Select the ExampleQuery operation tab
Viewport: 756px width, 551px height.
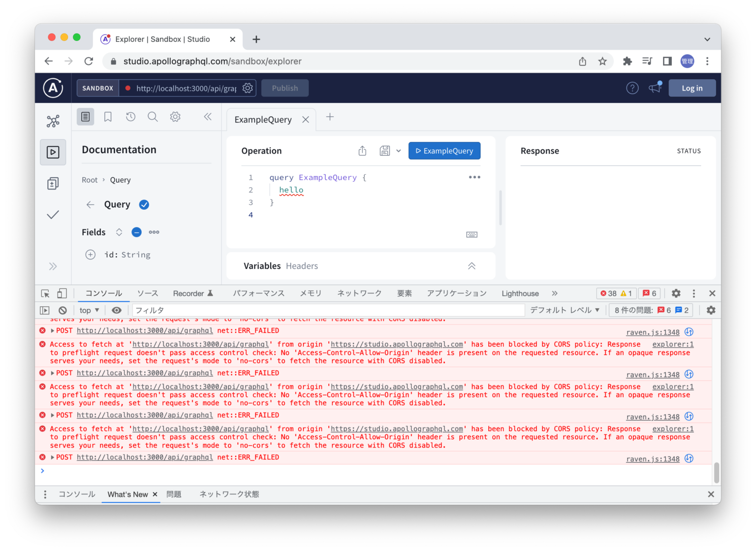click(x=263, y=120)
